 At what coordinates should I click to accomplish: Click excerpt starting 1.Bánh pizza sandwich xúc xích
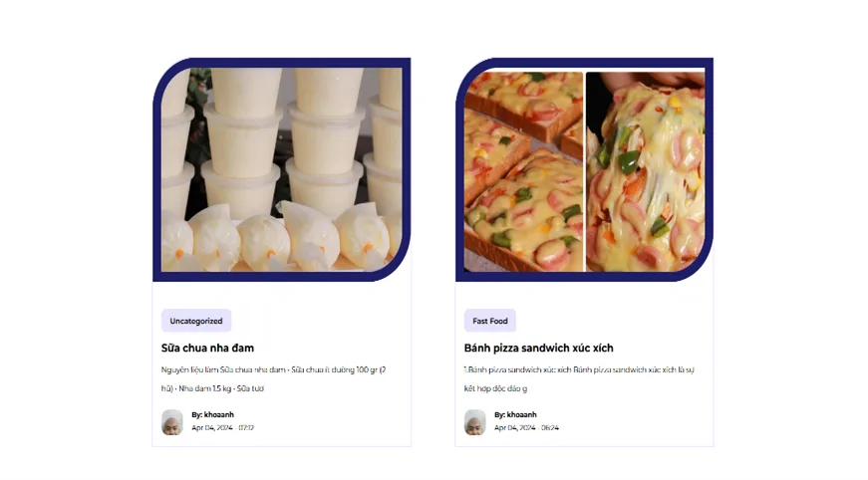pyautogui.click(x=579, y=369)
